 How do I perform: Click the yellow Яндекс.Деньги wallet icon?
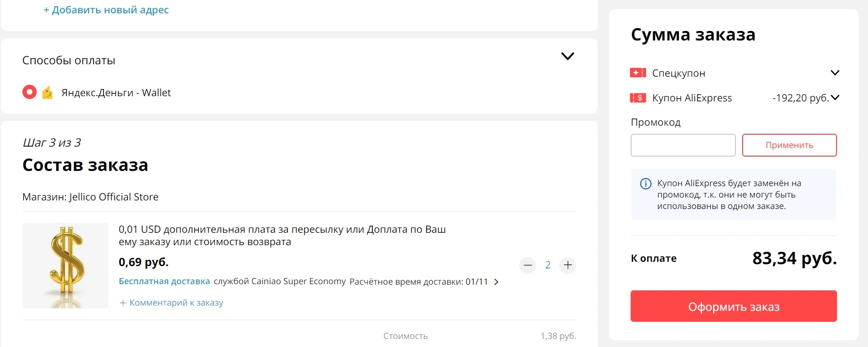[x=47, y=92]
